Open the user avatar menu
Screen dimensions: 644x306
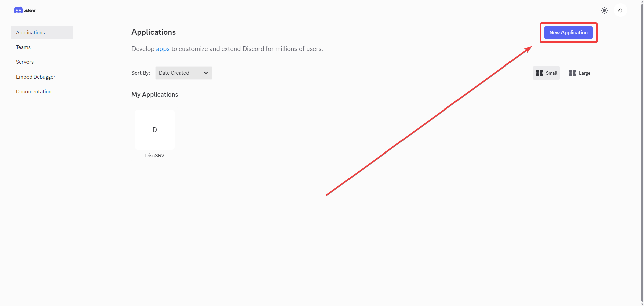pyautogui.click(x=620, y=10)
